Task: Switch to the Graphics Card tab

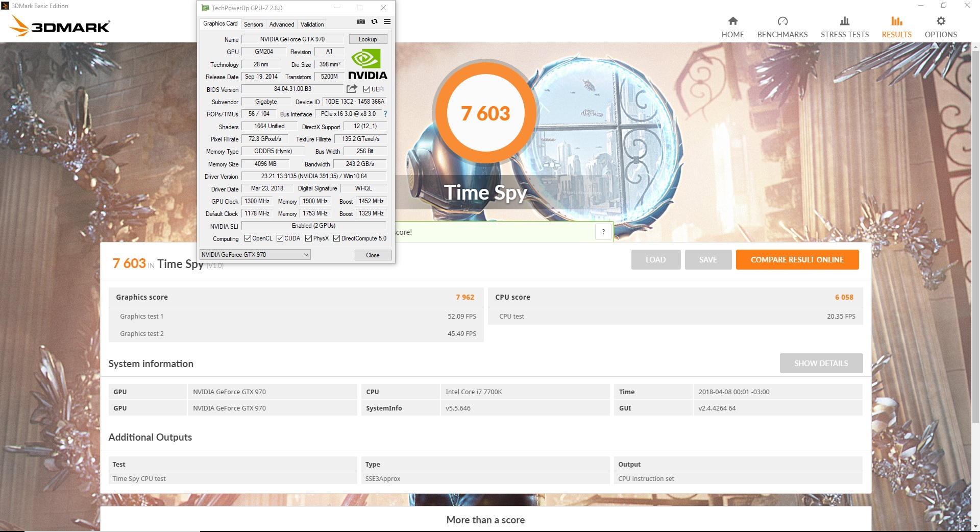Action: 220,23
